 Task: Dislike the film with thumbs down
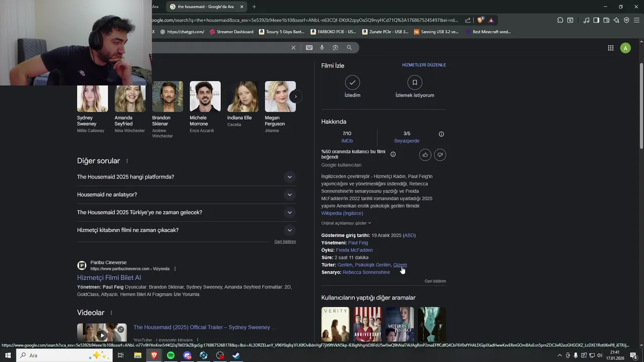[x=440, y=155]
